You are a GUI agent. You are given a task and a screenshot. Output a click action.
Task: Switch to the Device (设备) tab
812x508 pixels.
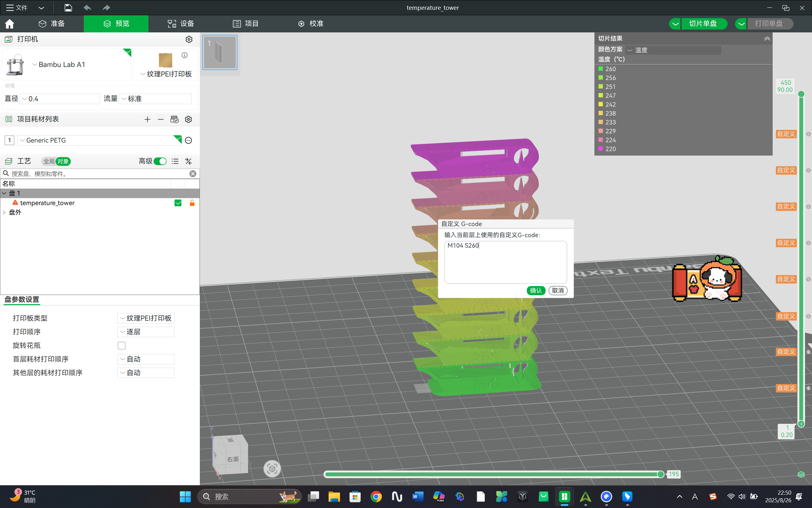click(x=181, y=23)
